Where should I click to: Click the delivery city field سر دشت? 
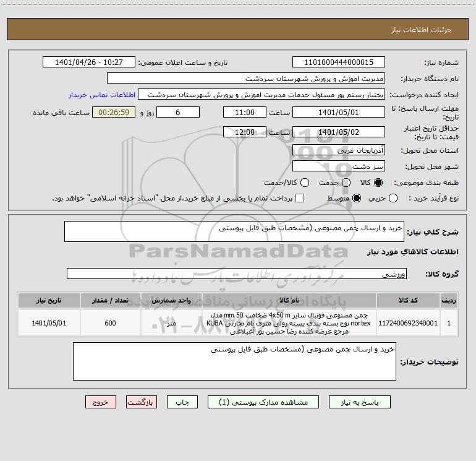point(339,166)
